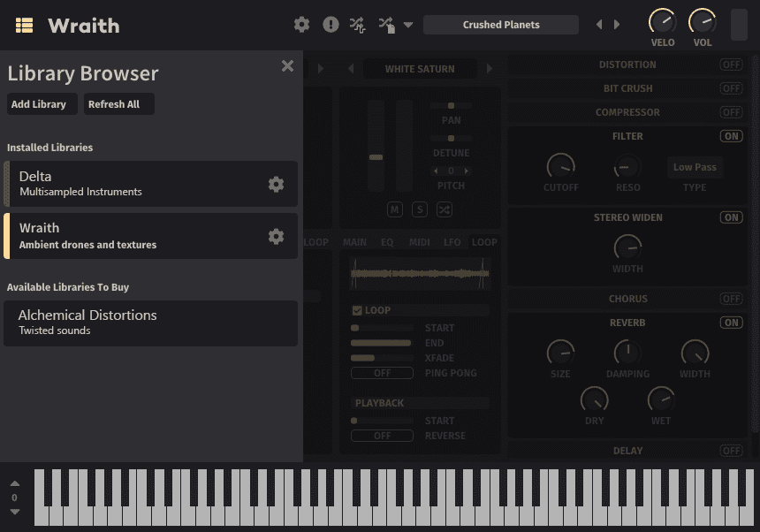
Task: Click the Refresh All button
Action: tap(119, 104)
